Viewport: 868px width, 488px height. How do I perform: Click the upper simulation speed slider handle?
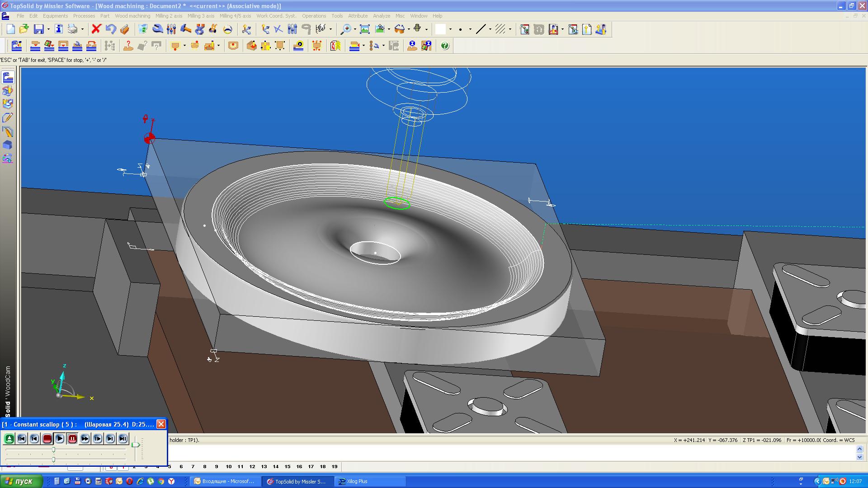click(x=53, y=450)
